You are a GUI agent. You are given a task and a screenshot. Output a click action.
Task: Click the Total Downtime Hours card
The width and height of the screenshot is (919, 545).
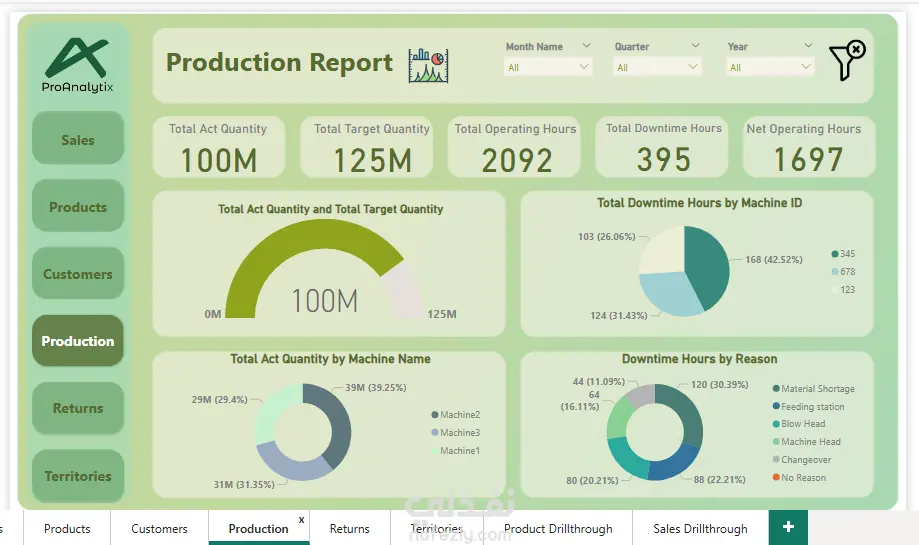coord(663,147)
